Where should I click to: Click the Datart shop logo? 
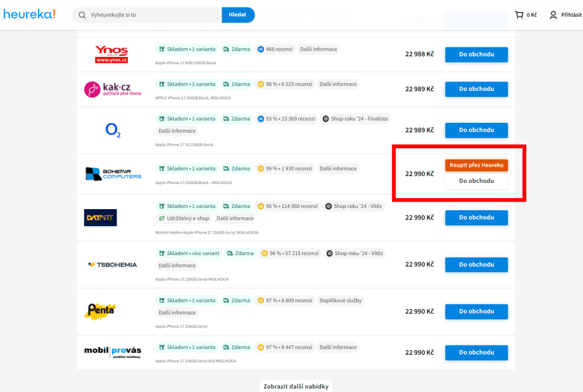[x=100, y=217]
